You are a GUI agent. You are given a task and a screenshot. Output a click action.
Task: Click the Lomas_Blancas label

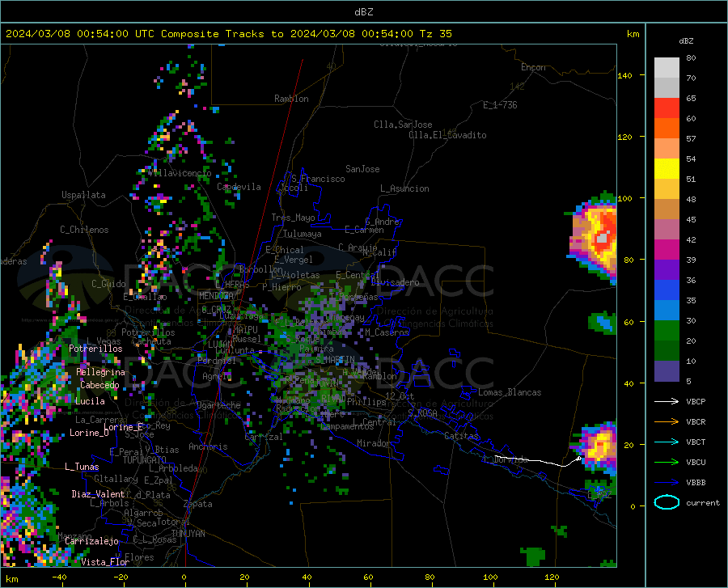[x=510, y=392]
